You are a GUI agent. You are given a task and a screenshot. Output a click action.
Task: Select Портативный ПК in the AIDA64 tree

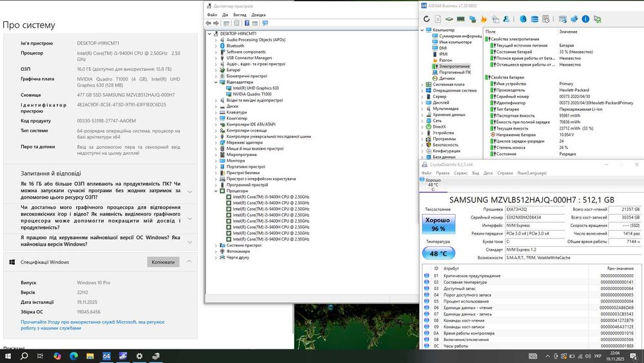(x=455, y=72)
